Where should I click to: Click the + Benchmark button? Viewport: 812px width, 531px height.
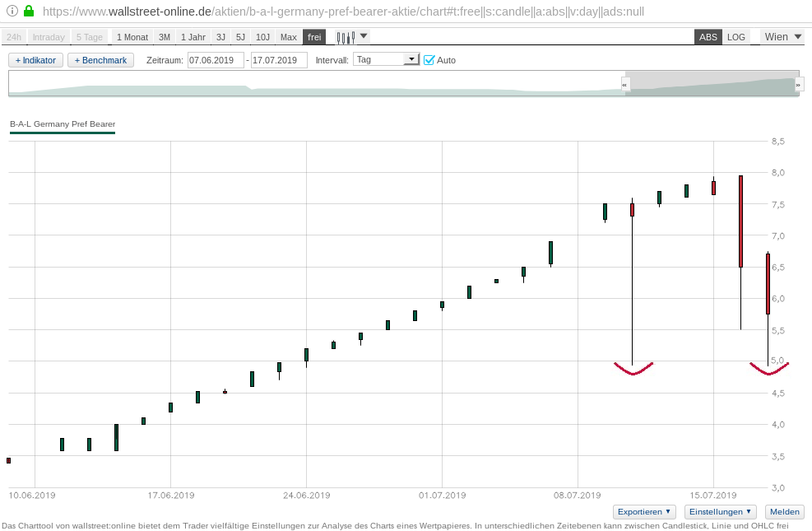[x=100, y=60]
